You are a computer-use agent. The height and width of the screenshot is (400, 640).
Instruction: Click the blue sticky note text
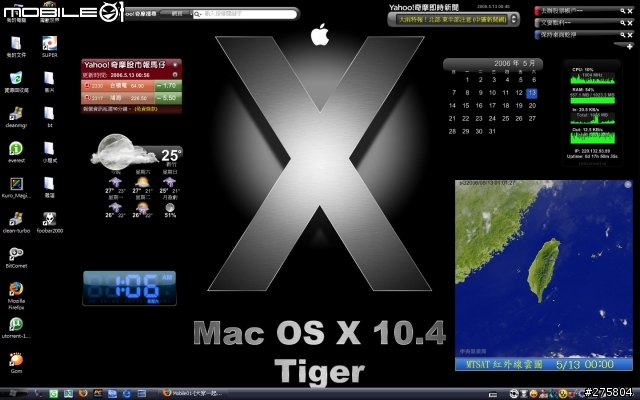pos(558,35)
